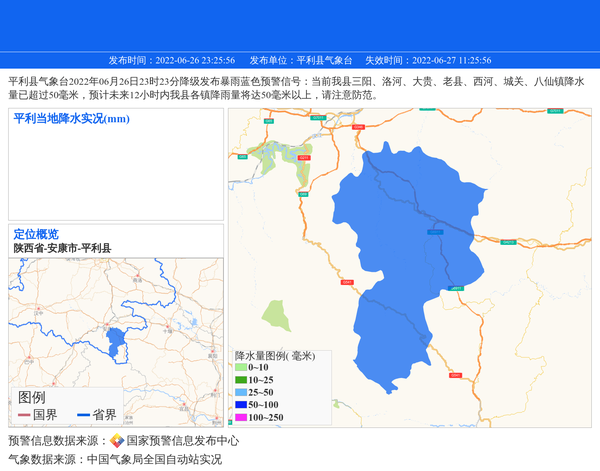Screen dimensions: 600x471
Task: Click the small blue county highlight in overview map
Action: [x=116, y=342]
